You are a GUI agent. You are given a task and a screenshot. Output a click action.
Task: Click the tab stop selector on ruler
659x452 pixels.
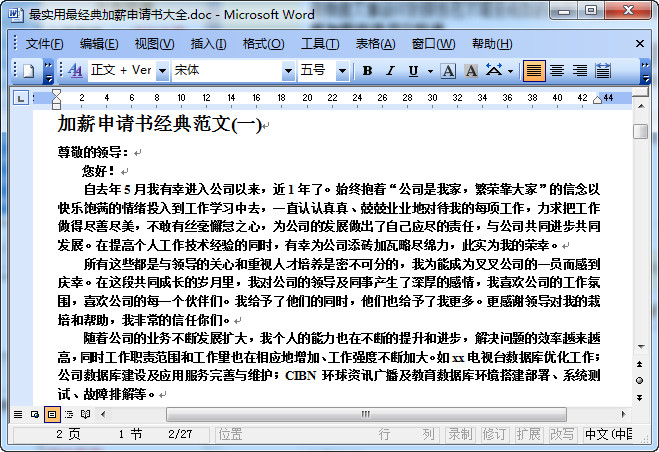pyautogui.click(x=20, y=98)
